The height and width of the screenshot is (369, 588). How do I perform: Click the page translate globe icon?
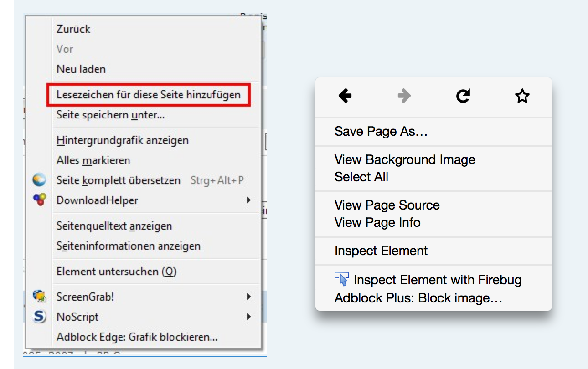40,180
